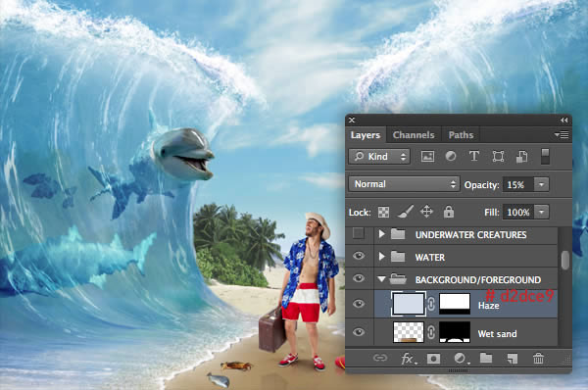Lock transparent pixels checkerboard icon

tap(383, 213)
